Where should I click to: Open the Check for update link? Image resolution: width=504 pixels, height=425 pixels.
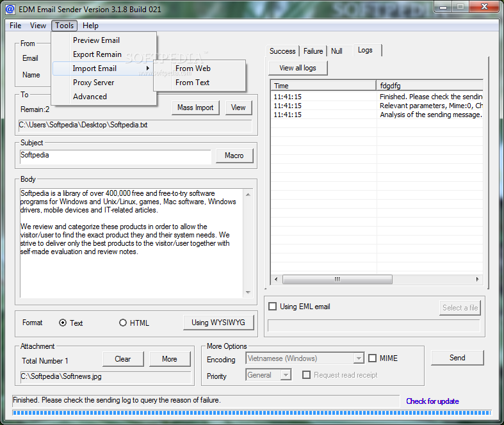pyautogui.click(x=432, y=401)
